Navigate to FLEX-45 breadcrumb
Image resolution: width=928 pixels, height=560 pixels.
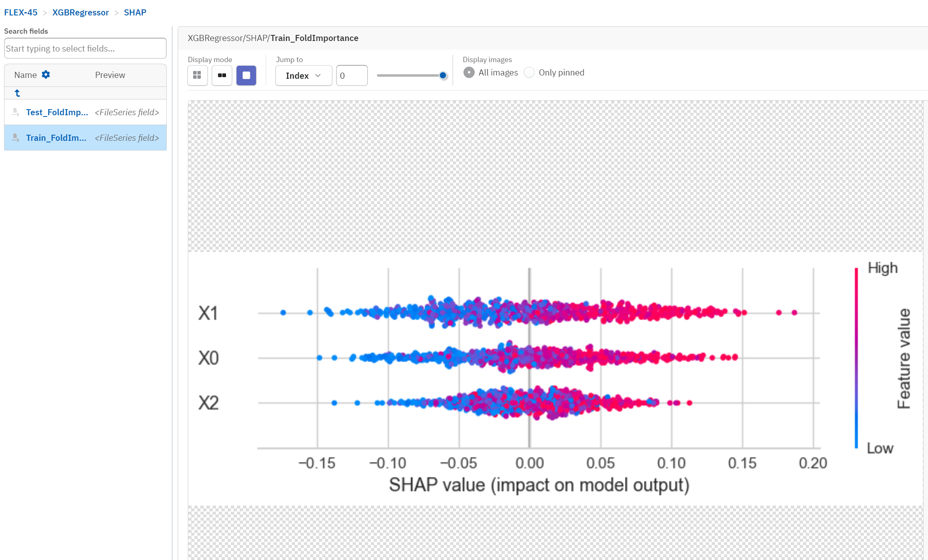[x=21, y=13]
